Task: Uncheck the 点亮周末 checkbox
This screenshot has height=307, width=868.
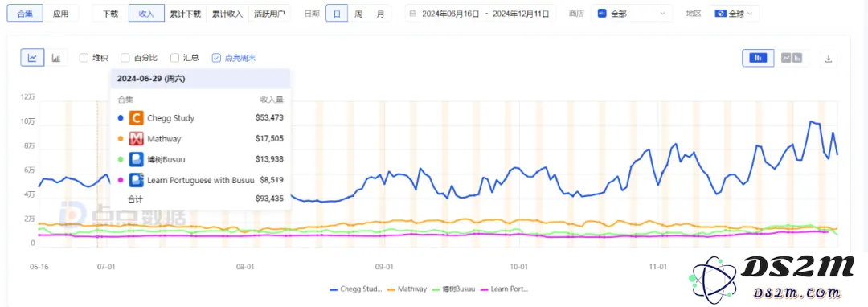Action: click(x=216, y=58)
